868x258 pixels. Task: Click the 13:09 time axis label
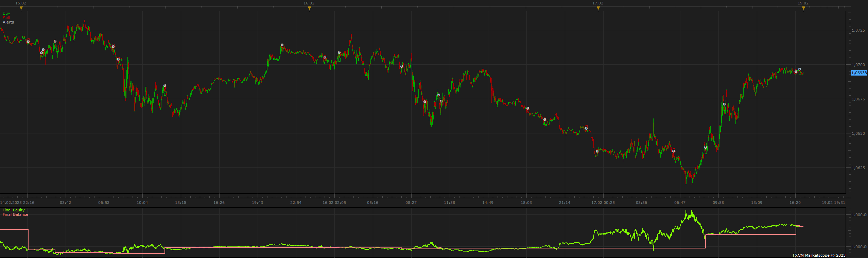[x=757, y=203]
